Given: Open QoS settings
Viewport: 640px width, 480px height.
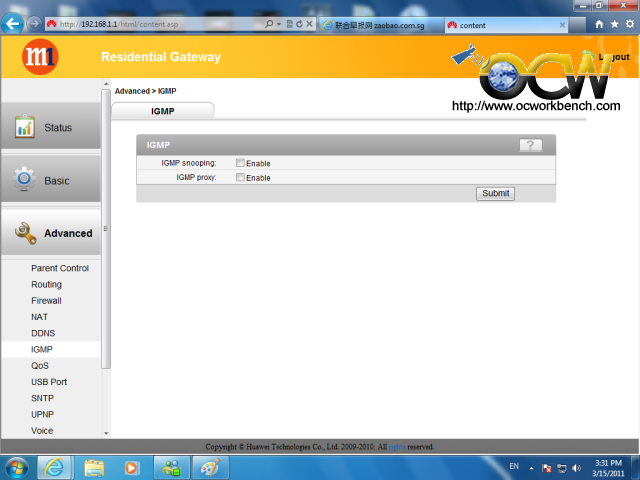Looking at the screenshot, I should (40, 366).
